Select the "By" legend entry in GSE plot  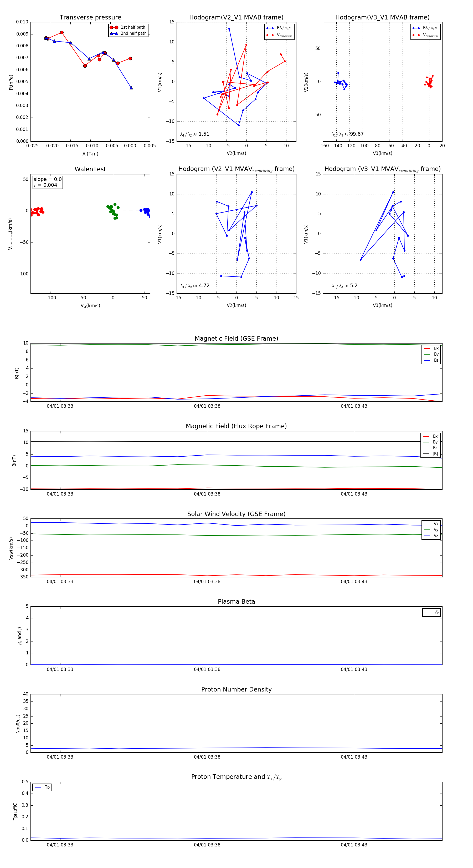431,354
